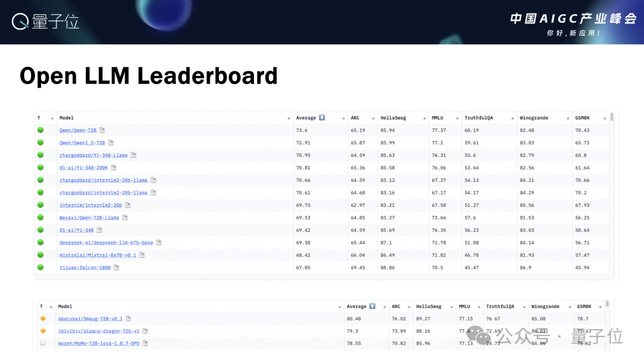Bottom table vertical scrollbar
Screen dimensions: 644x362
(607, 305)
